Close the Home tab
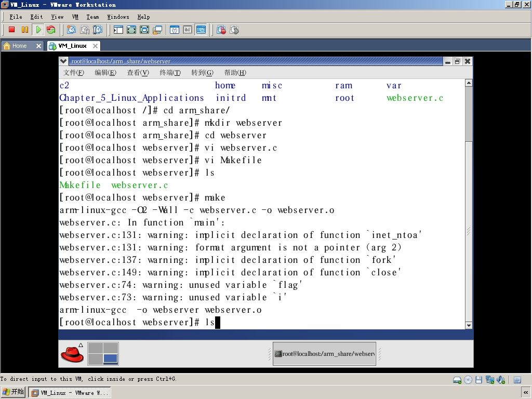The height and width of the screenshot is (399, 532). coord(38,46)
